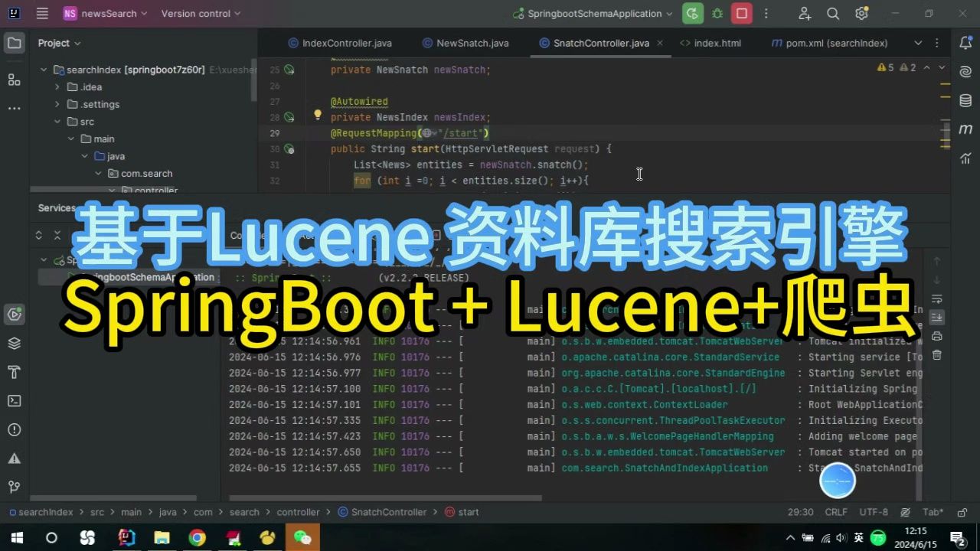Open the Problems warning-circle icon
Screen dimensions: 980x551
pyautogui.click(x=14, y=430)
